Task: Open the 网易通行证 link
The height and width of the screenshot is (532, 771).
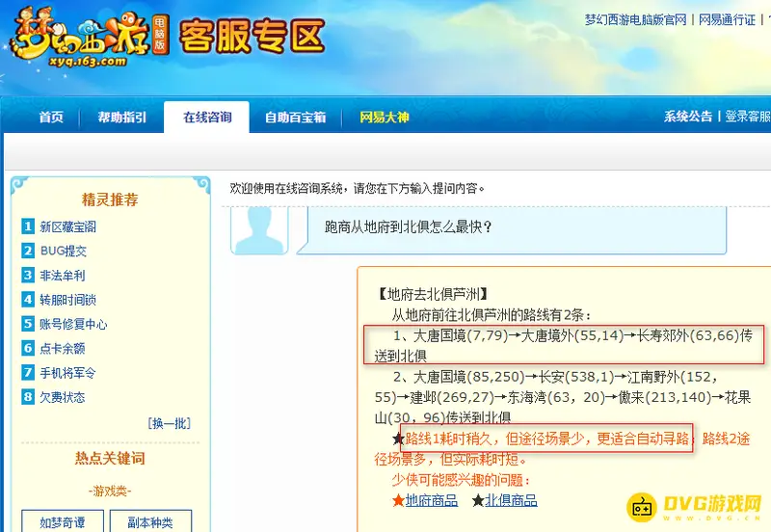Action: (727, 19)
